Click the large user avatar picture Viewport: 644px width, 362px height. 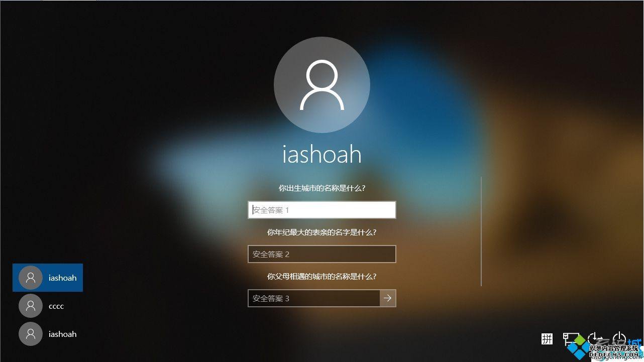pos(322,85)
